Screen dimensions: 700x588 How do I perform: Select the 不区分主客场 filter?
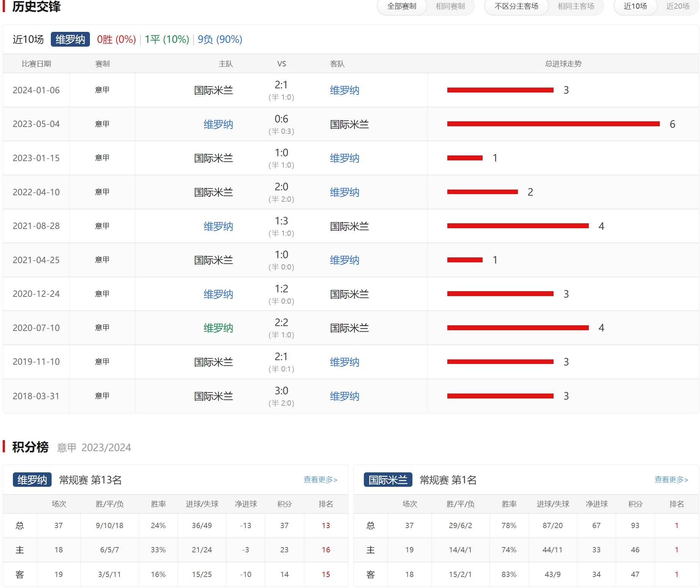516,6
